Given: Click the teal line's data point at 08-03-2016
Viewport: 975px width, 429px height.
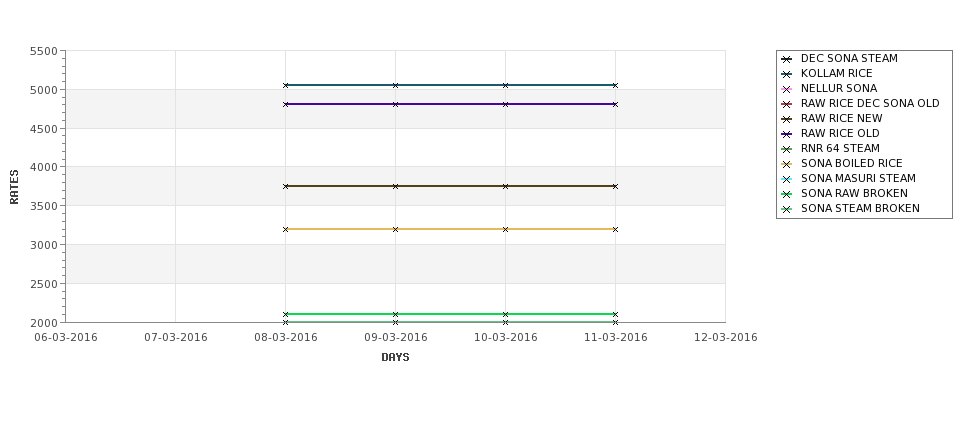Looking at the screenshot, I should point(285,85).
